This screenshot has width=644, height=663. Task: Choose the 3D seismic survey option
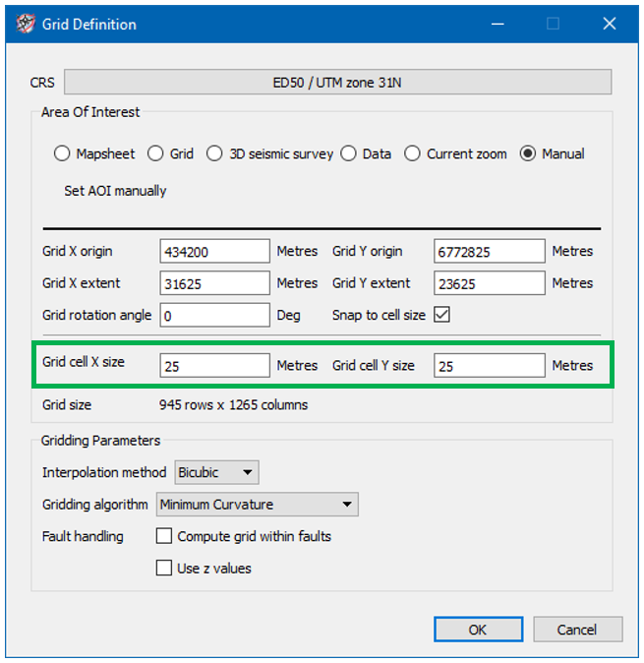pos(215,153)
